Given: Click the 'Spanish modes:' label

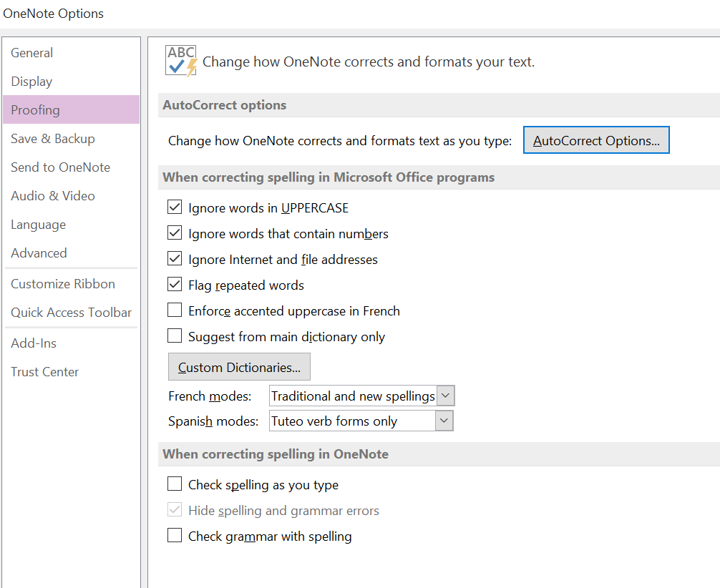Looking at the screenshot, I should click(213, 421).
